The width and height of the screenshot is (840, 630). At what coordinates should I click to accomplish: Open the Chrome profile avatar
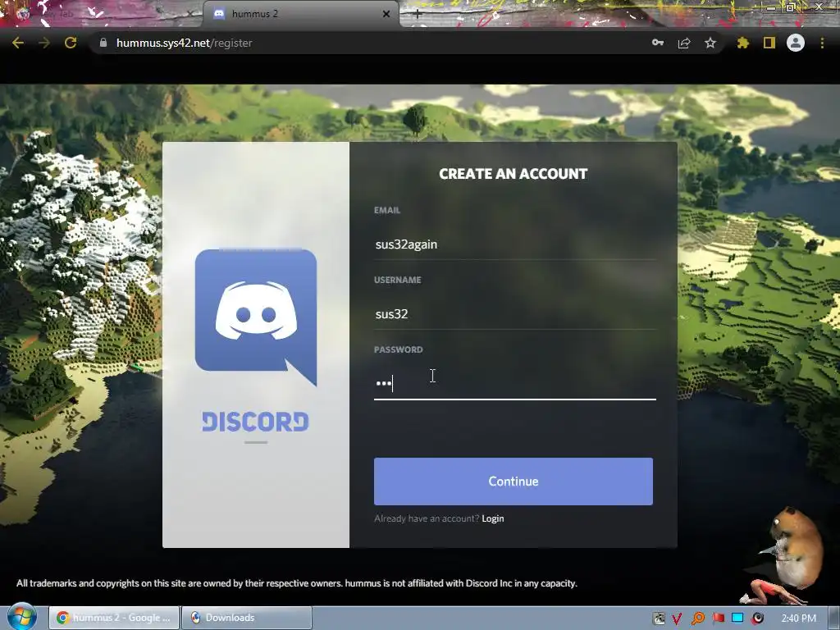click(796, 43)
